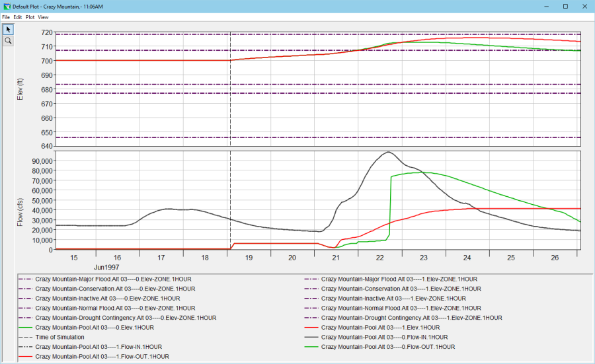Screen dimensions: 595x364
Task: Select the pointer arrow tool
Action: click(8, 30)
